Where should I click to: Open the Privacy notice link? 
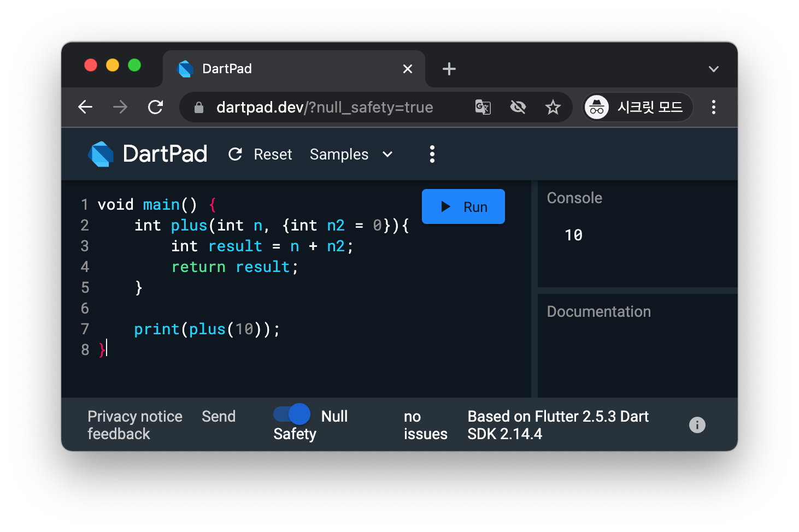coord(135,416)
